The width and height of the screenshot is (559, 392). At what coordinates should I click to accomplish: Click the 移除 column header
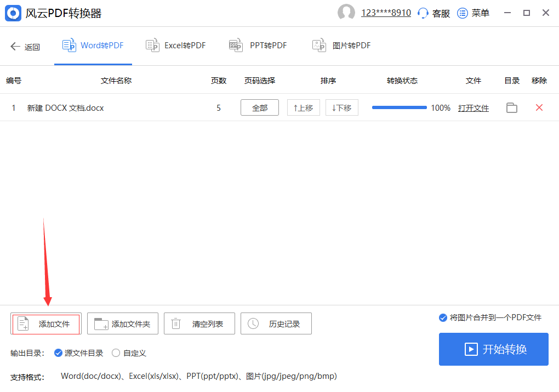539,81
